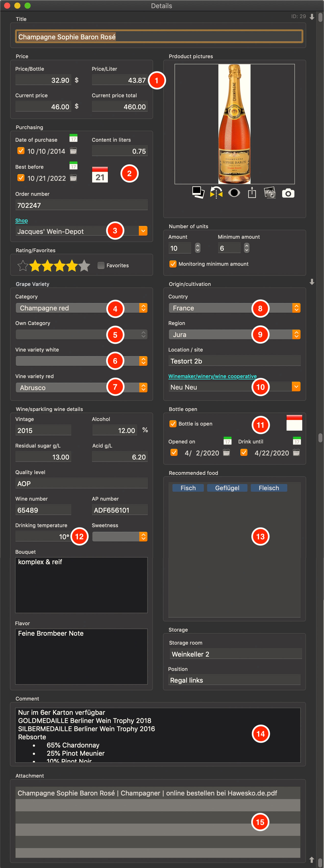Viewport: 324px width, 868px height.
Task: Click the outline star at start of rating
Action: click(23, 266)
